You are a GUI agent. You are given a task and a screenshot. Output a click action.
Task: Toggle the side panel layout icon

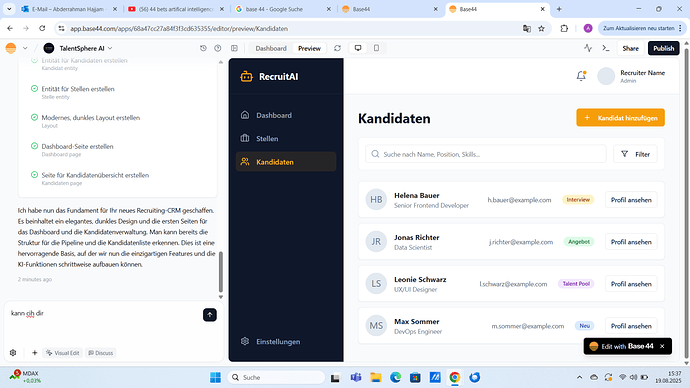point(234,48)
